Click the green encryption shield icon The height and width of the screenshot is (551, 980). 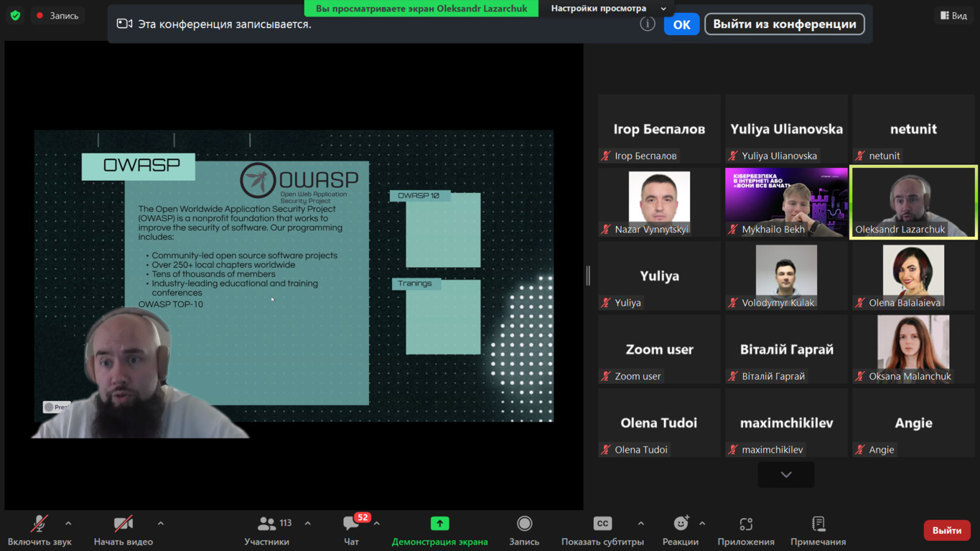point(15,15)
